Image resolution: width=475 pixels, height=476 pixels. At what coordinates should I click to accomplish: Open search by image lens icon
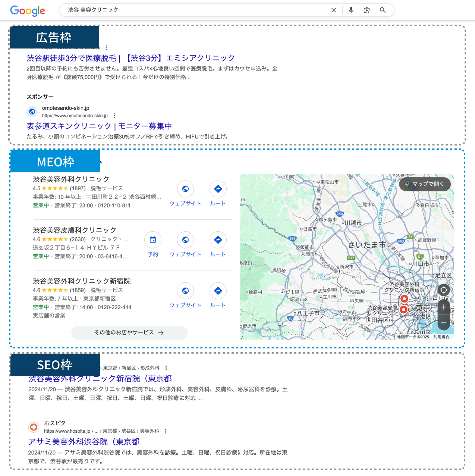pyautogui.click(x=367, y=10)
